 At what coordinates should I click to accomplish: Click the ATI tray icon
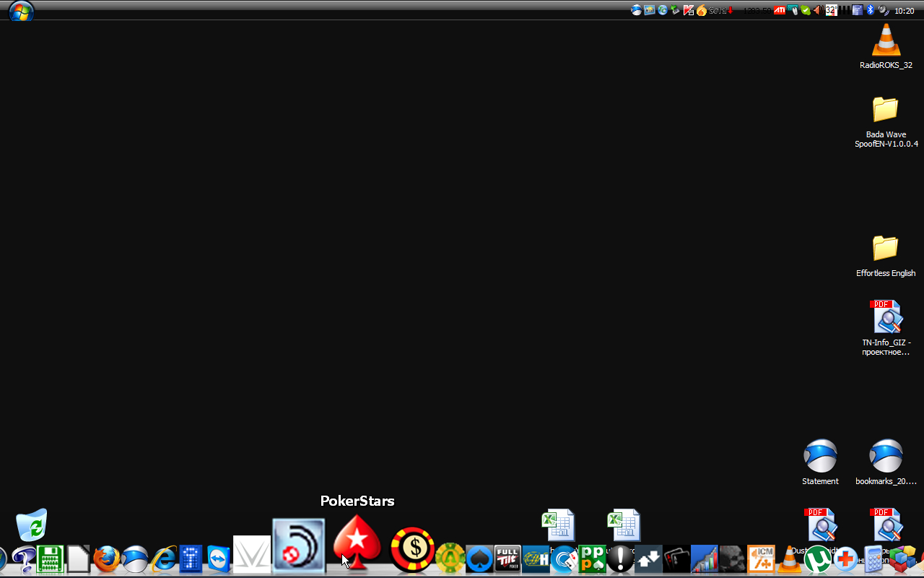pos(780,10)
